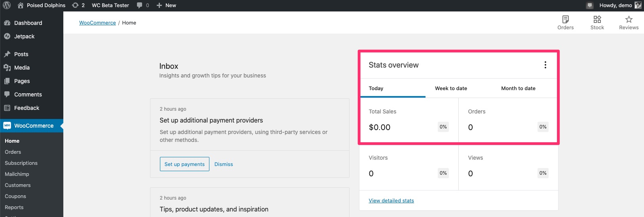Viewport: 644px width, 217px height.
Task: Click the WooCommerce breadcrumb link
Action: 97,23
